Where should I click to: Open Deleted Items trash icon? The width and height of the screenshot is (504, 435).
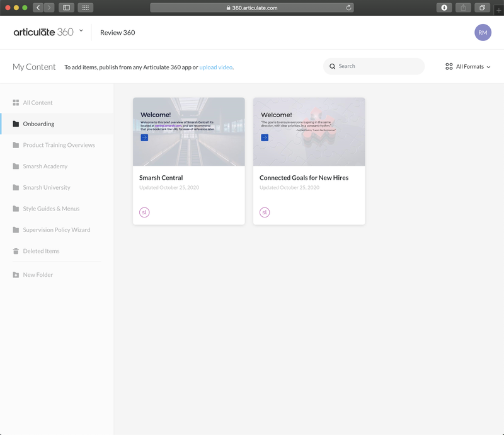click(x=16, y=251)
